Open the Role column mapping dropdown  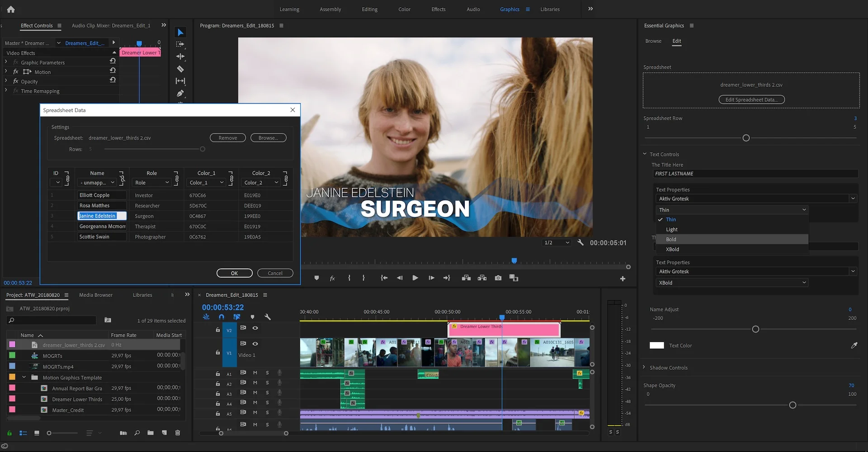(x=151, y=183)
